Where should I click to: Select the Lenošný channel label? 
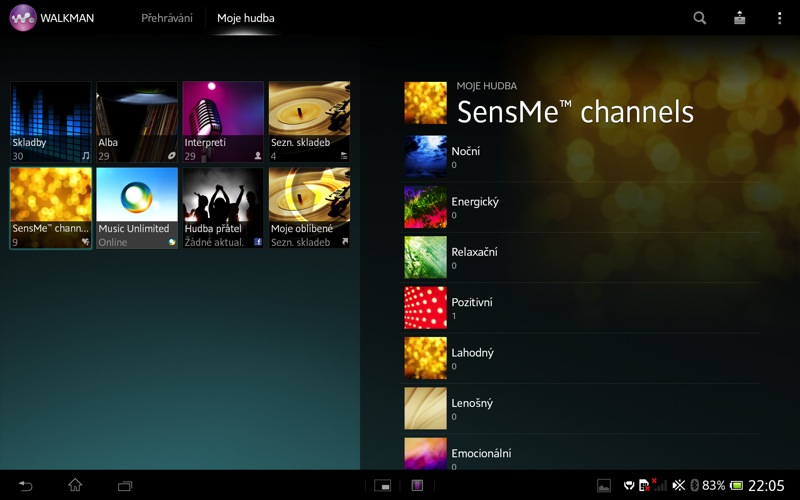click(472, 403)
